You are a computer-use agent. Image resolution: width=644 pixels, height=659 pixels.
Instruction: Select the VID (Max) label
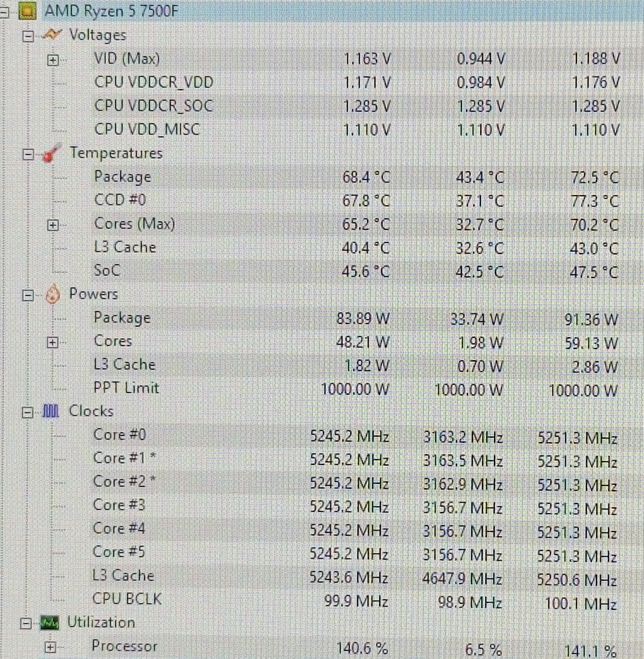[x=127, y=58]
